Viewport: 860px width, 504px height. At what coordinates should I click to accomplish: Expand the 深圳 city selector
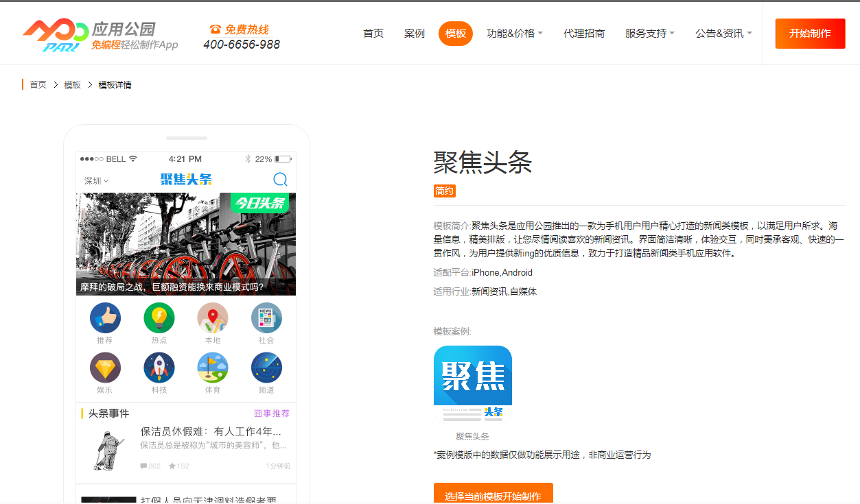[96, 181]
